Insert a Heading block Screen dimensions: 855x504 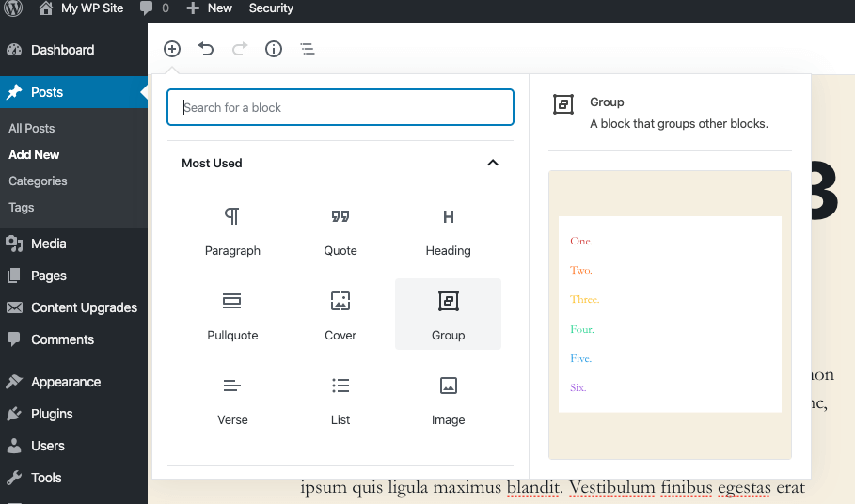[x=449, y=231]
